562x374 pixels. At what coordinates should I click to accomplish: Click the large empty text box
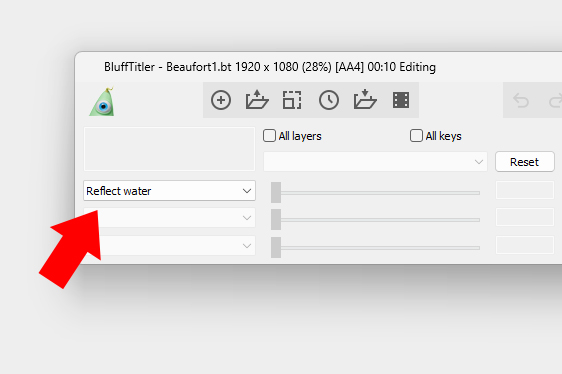[169, 149]
